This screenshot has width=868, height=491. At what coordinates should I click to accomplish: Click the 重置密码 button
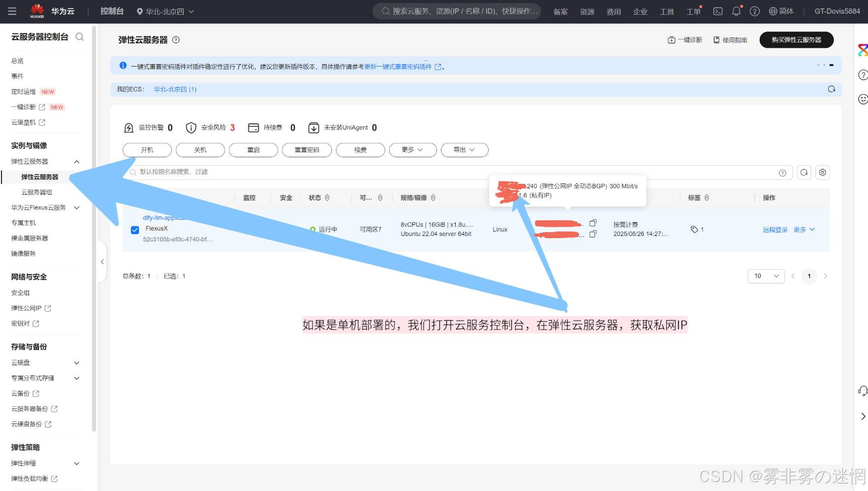coord(307,150)
